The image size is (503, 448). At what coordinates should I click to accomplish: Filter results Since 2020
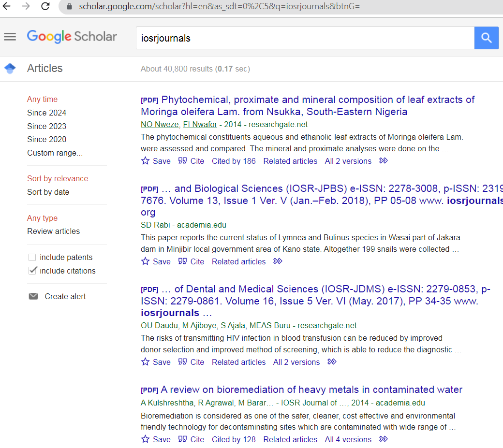click(x=47, y=139)
